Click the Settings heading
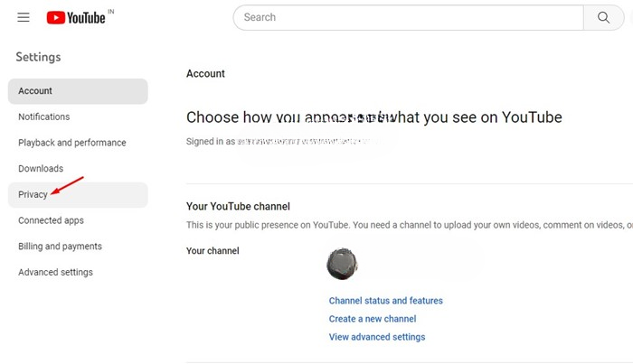The image size is (633, 364). click(x=38, y=57)
